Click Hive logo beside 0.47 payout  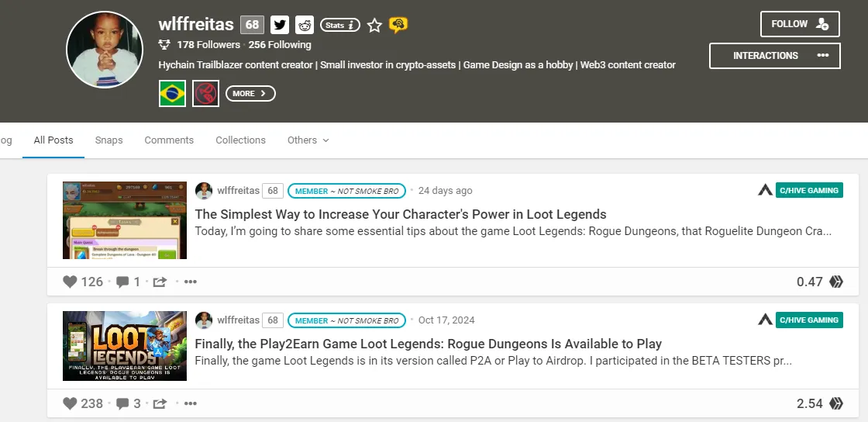pyautogui.click(x=836, y=282)
